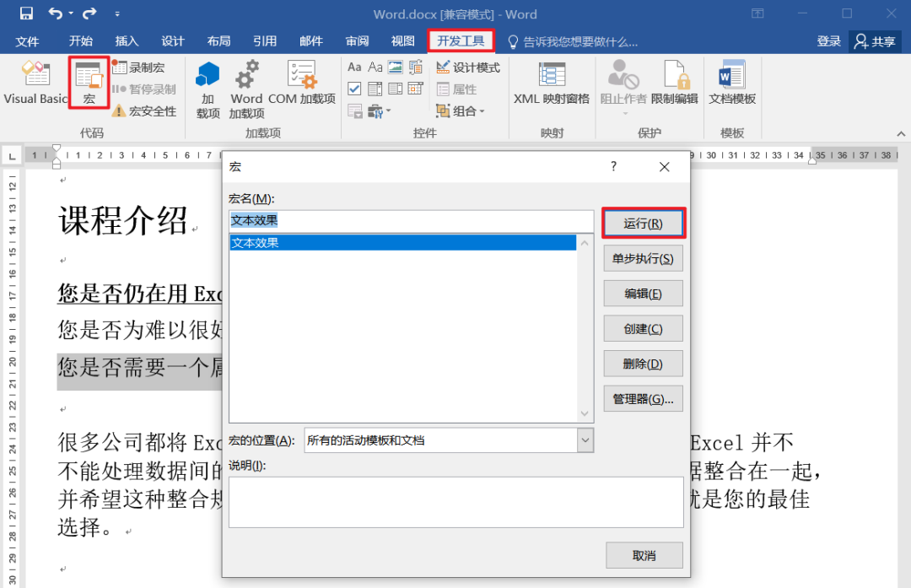Insert picture content control
Viewport: 911px width, 588px height.
396,67
